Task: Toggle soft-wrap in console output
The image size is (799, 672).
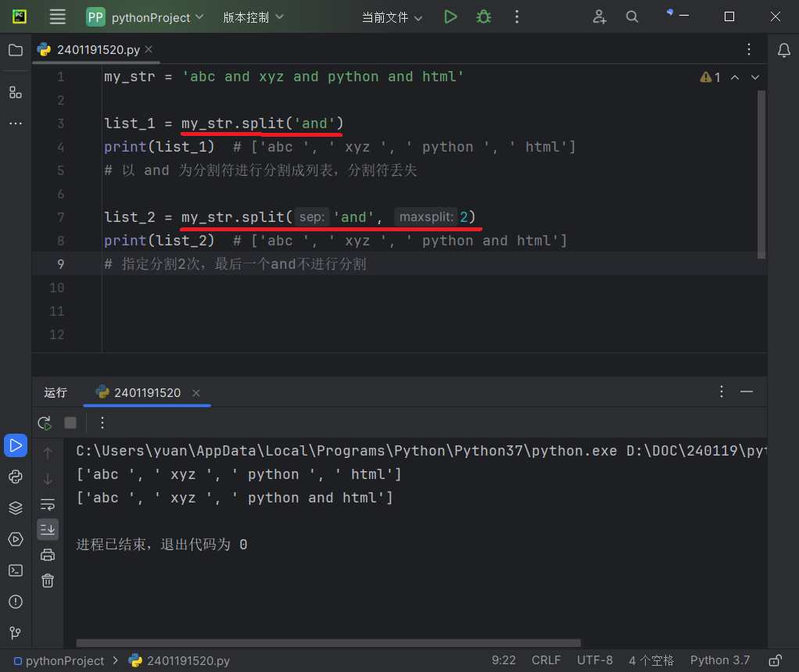Action: 48,504
